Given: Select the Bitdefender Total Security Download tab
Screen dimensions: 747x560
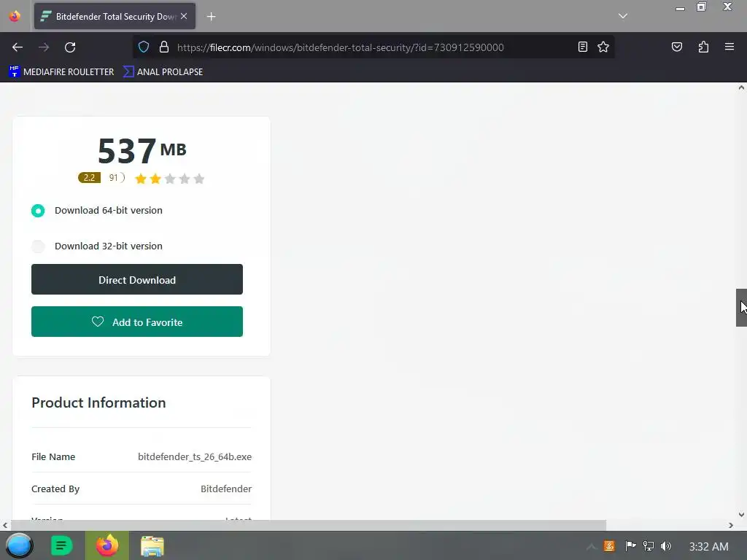Looking at the screenshot, I should (115, 16).
